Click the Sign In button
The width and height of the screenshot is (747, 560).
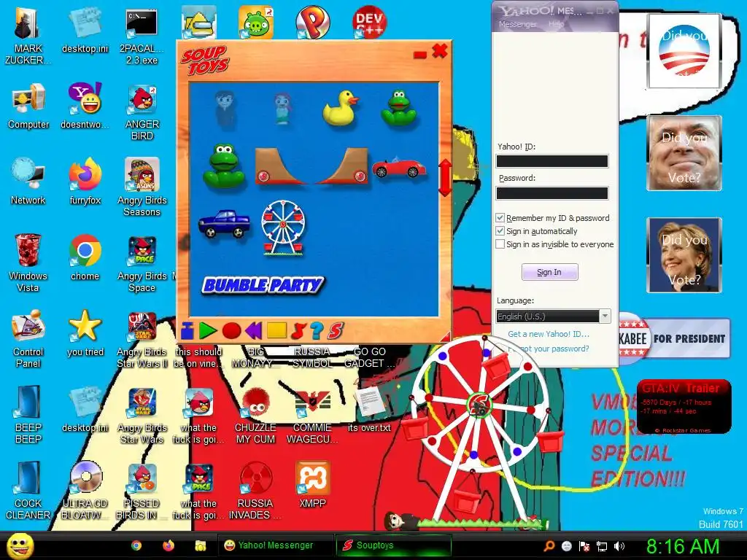pos(550,272)
